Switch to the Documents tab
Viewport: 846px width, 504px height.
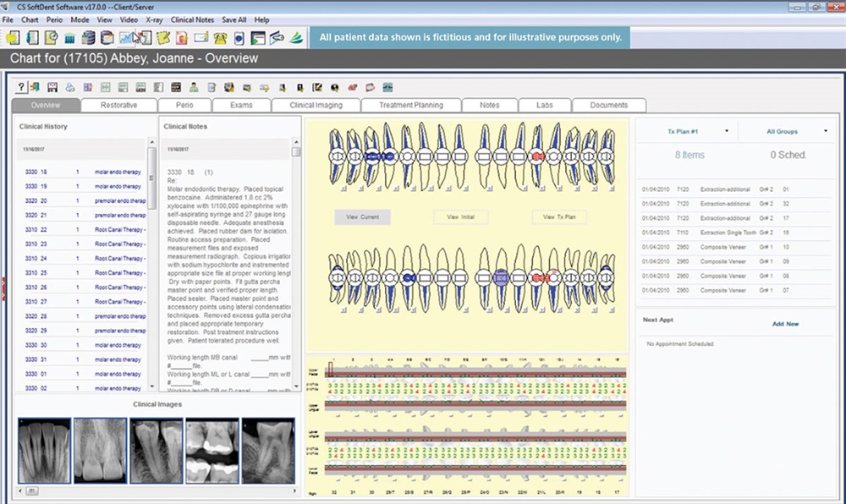click(x=608, y=105)
